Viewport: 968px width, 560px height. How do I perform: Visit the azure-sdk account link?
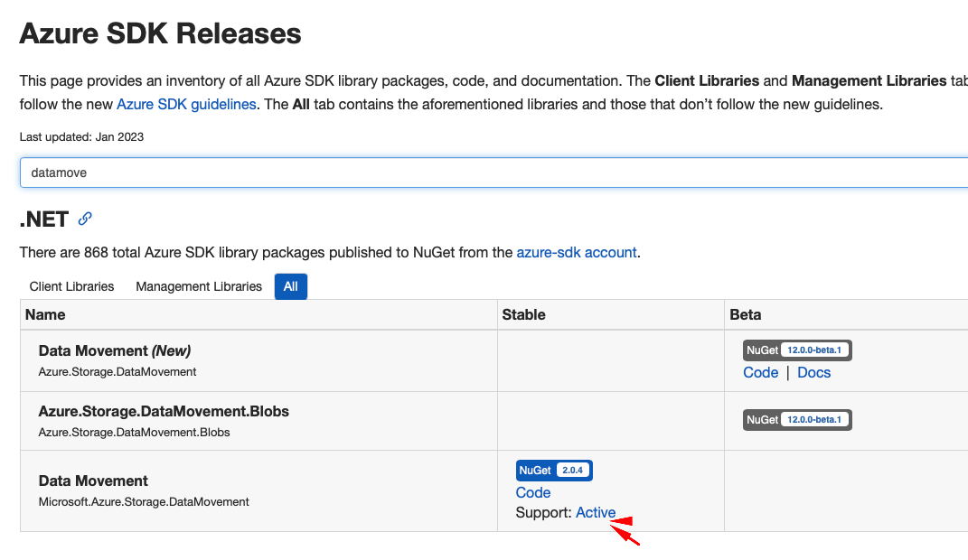pyautogui.click(x=577, y=252)
